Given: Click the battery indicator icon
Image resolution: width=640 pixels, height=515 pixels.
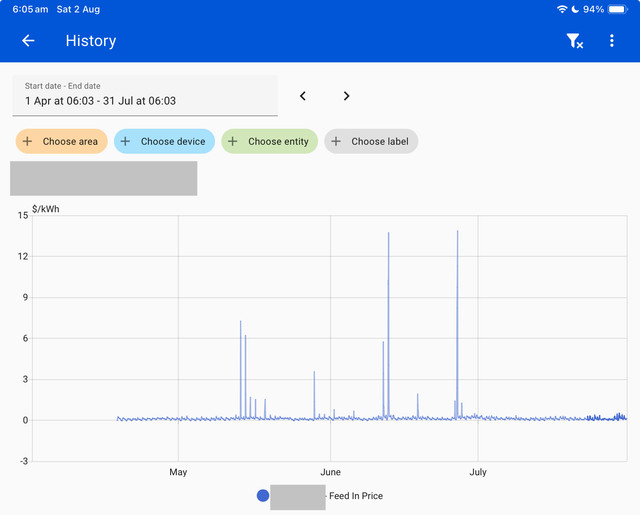Looking at the screenshot, I should click(x=618, y=9).
